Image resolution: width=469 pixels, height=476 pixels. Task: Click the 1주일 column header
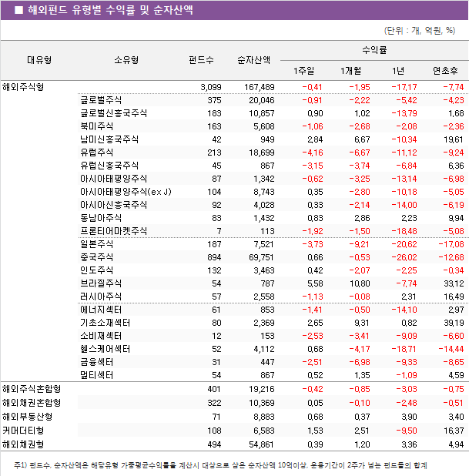(303, 71)
